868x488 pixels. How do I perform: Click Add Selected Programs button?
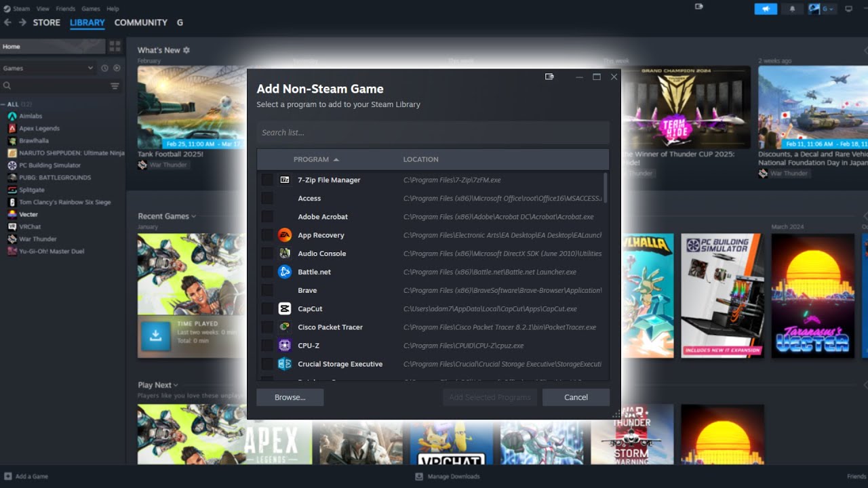490,397
